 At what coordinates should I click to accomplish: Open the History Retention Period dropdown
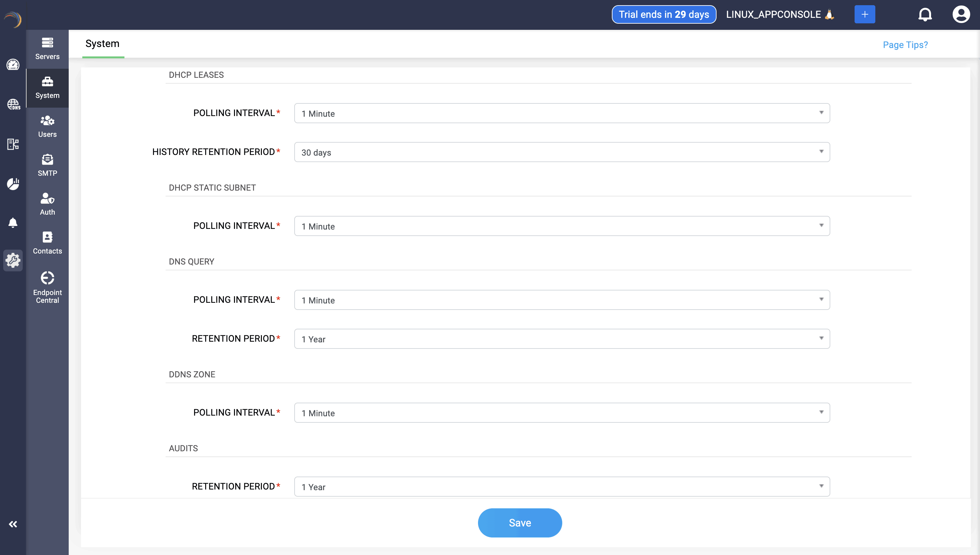point(562,152)
